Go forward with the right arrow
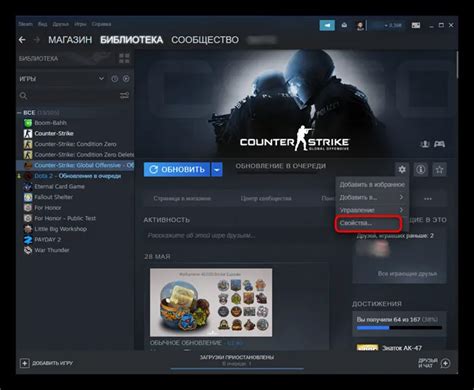 (x=36, y=40)
